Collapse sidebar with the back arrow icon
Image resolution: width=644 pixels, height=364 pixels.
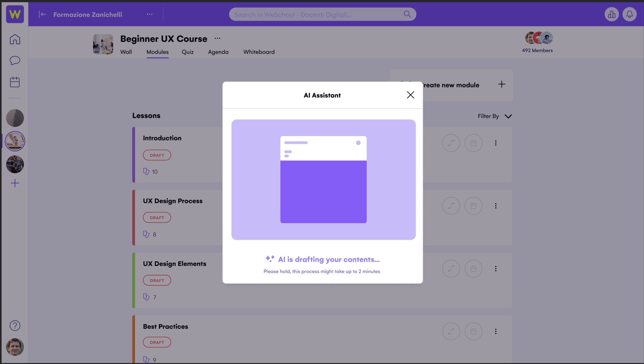point(43,14)
